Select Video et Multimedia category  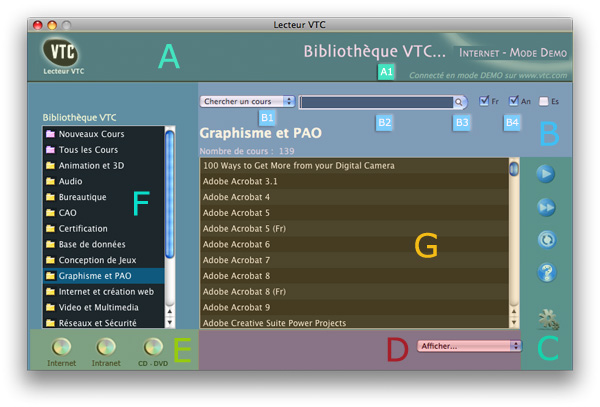coord(104,307)
